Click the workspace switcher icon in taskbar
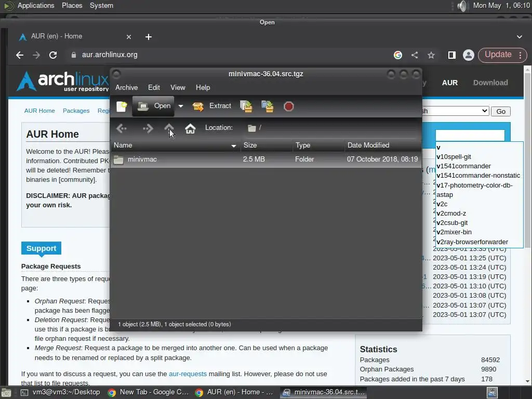 (493, 393)
